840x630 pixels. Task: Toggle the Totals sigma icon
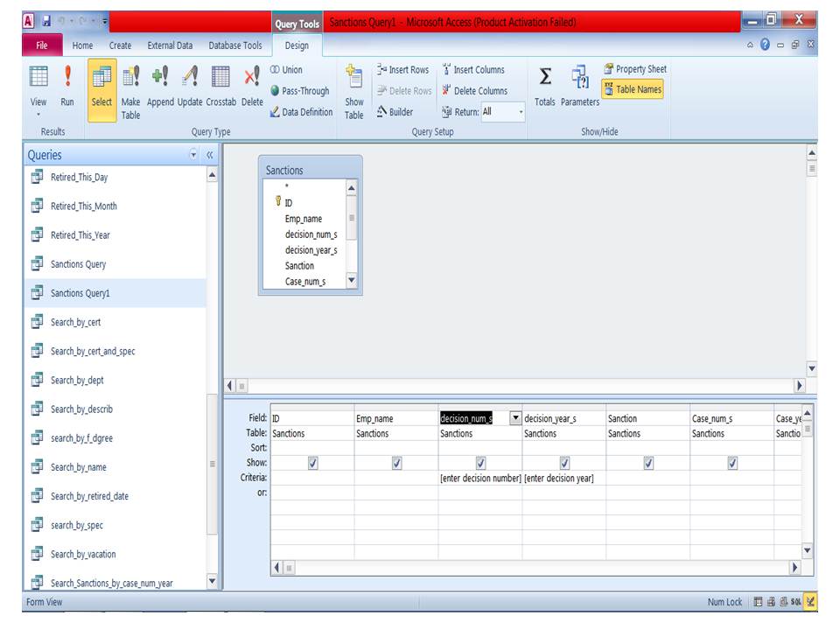pyautogui.click(x=545, y=87)
